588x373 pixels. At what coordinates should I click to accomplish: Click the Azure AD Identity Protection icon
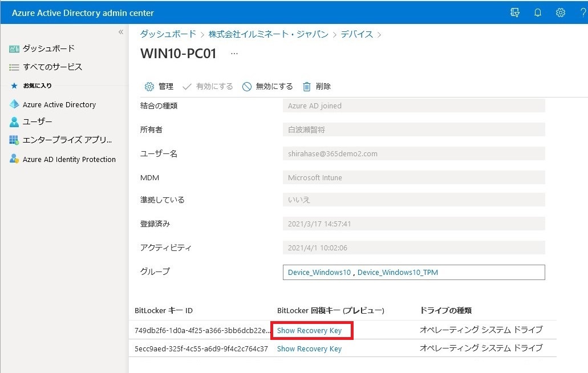pos(14,159)
